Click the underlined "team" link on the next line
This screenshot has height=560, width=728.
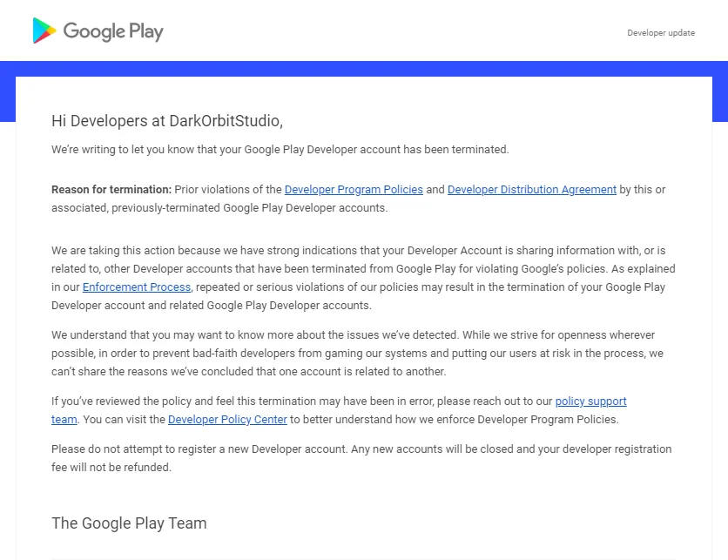click(x=64, y=419)
